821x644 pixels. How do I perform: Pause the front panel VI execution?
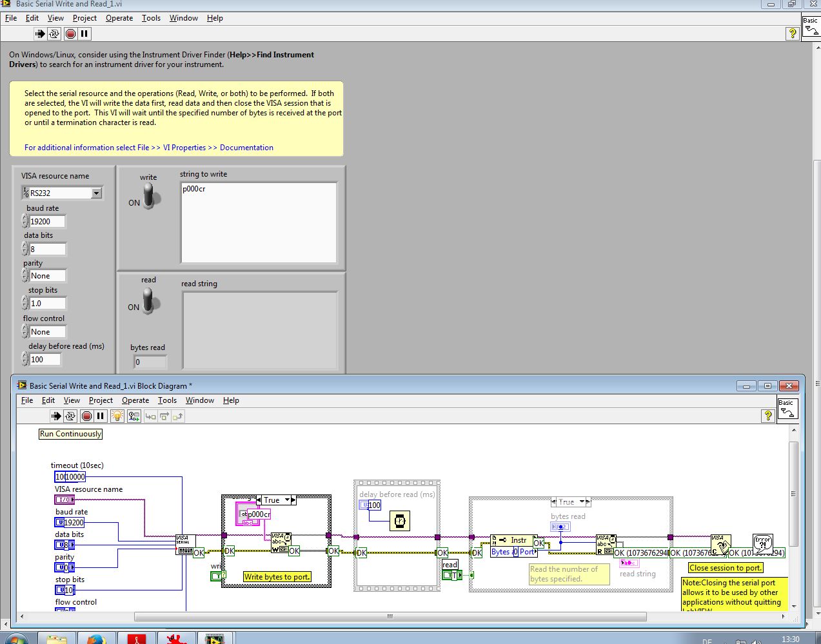click(84, 34)
